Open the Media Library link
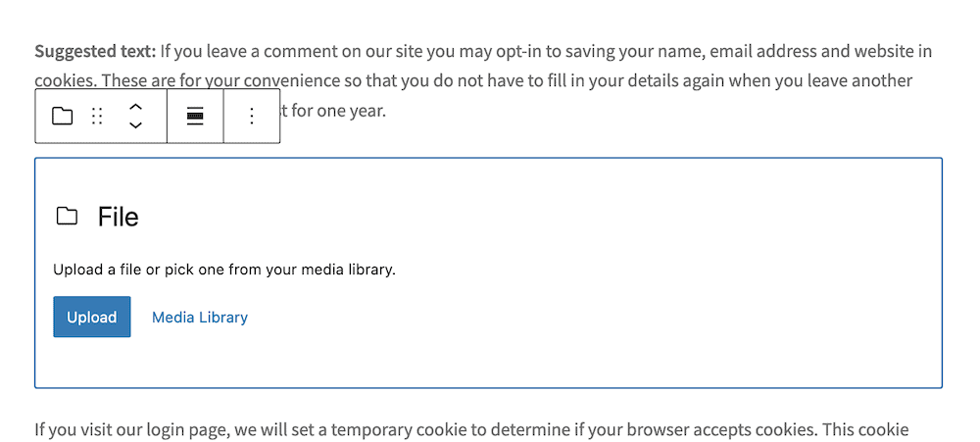The width and height of the screenshot is (980, 442). click(x=200, y=318)
